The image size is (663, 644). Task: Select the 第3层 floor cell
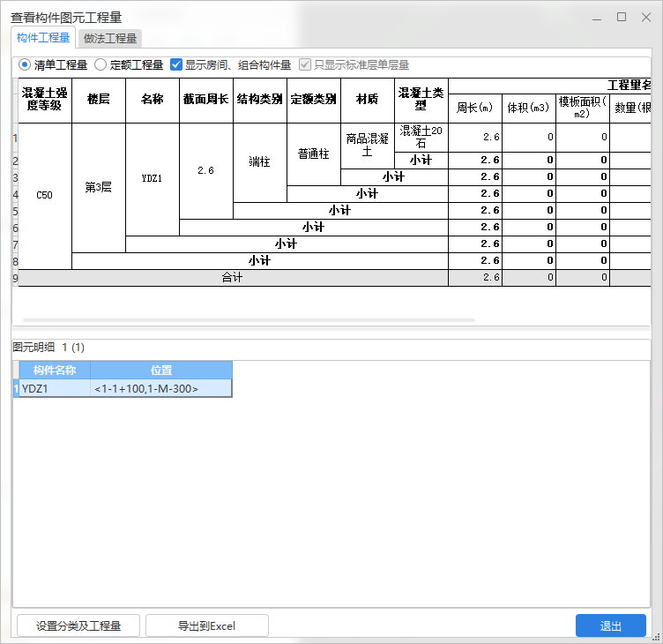coord(99,187)
